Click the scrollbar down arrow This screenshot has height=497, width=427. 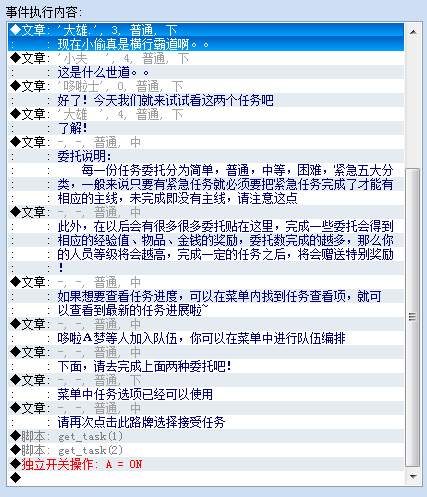point(413,477)
